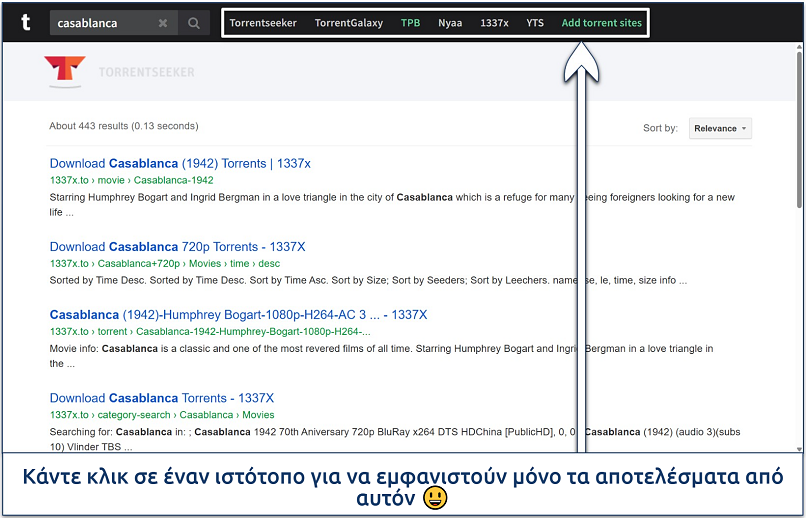Image resolution: width=806 pixels, height=518 pixels.
Task: Filter results by Nyaa tab
Action: (450, 23)
